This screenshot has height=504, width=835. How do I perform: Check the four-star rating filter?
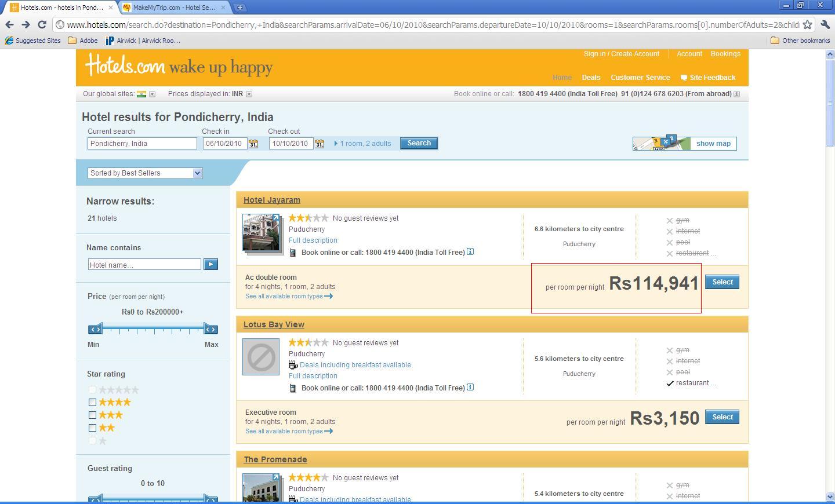92,402
